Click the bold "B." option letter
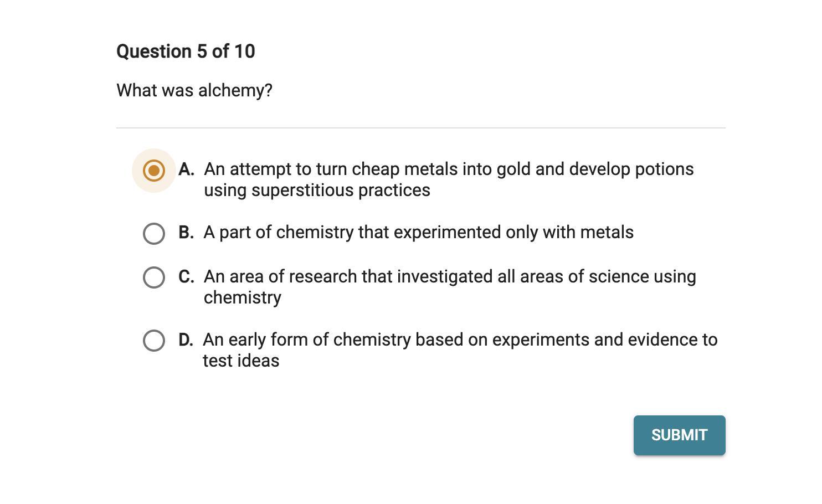 coord(186,233)
